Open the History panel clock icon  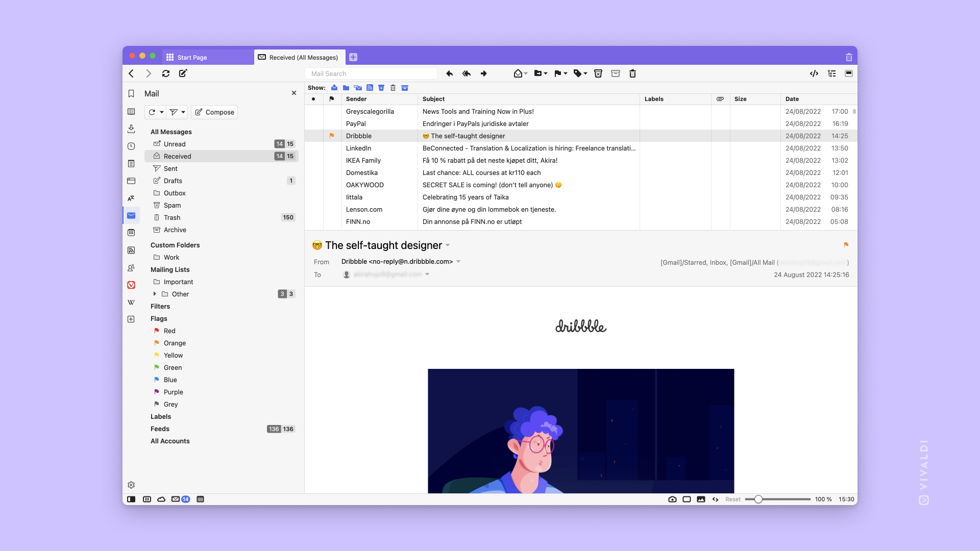point(131,146)
